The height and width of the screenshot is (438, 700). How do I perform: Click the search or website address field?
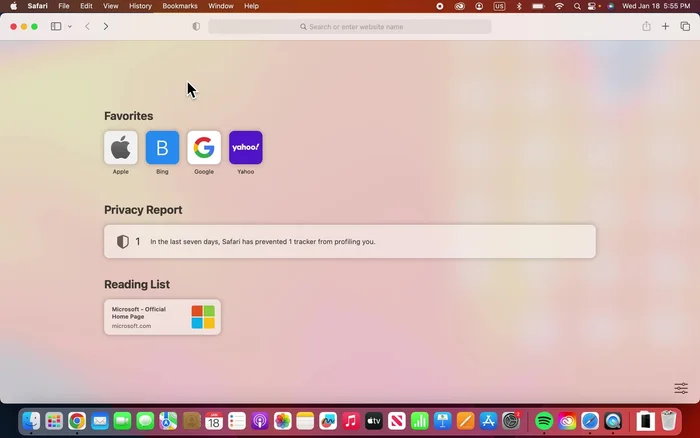(x=350, y=27)
